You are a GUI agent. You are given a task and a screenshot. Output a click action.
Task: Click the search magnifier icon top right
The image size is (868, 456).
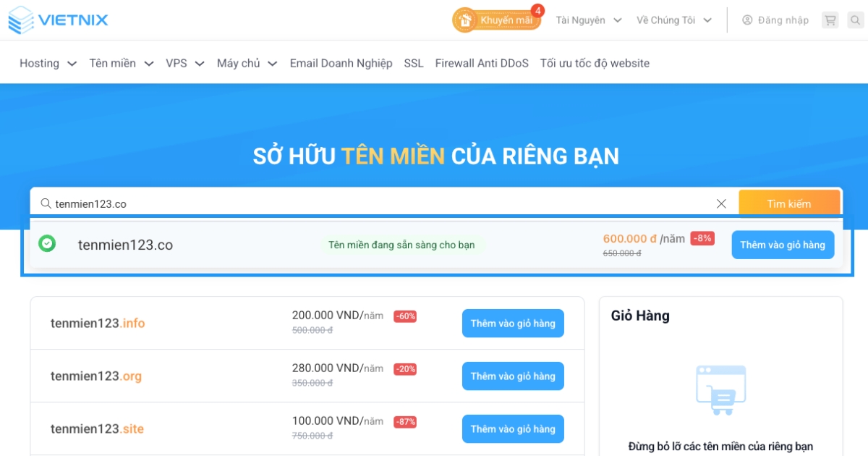point(855,20)
